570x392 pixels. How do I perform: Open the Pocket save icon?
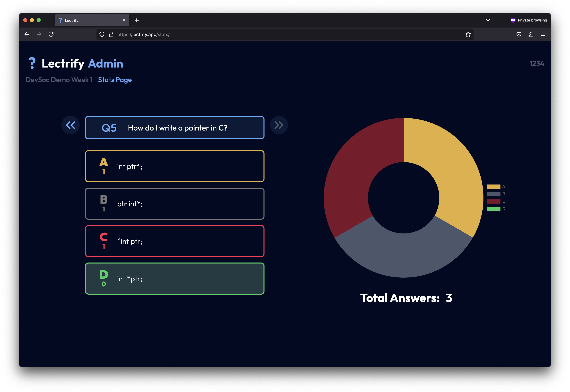(519, 34)
